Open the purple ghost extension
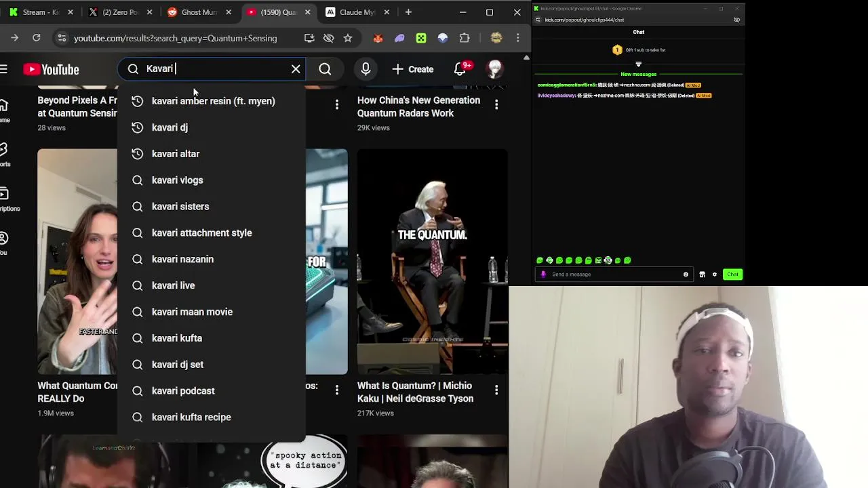This screenshot has width=868, height=488. [399, 38]
